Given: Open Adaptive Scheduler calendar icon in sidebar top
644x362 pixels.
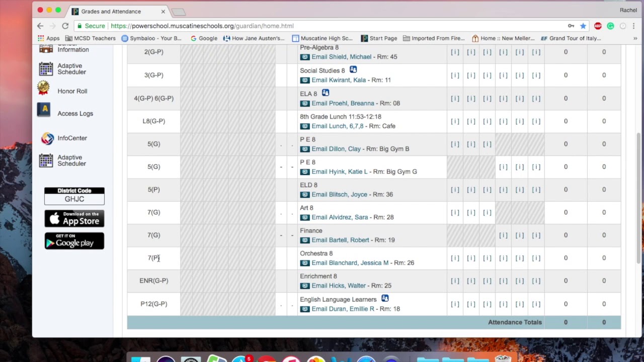Looking at the screenshot, I should click(46, 69).
